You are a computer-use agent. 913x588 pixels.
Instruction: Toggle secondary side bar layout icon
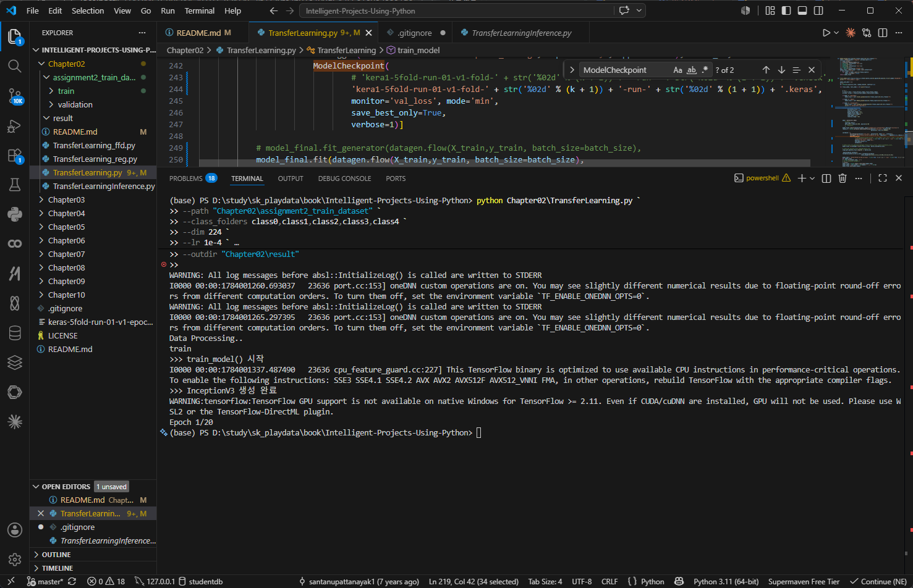(818, 10)
